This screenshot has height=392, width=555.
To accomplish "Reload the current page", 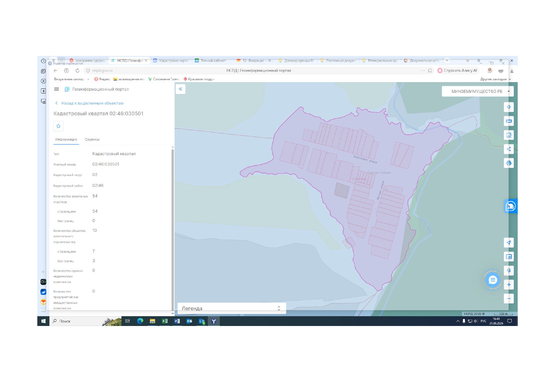I will pos(77,70).
